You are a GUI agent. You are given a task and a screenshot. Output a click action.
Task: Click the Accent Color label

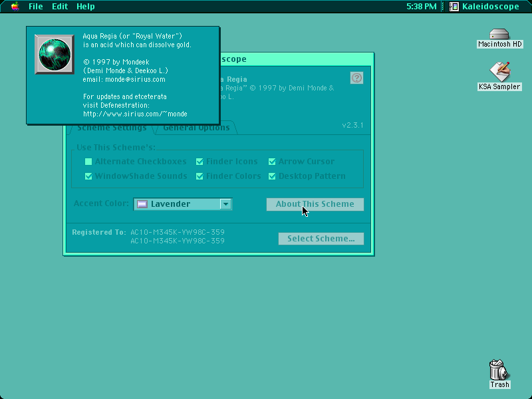101,203
